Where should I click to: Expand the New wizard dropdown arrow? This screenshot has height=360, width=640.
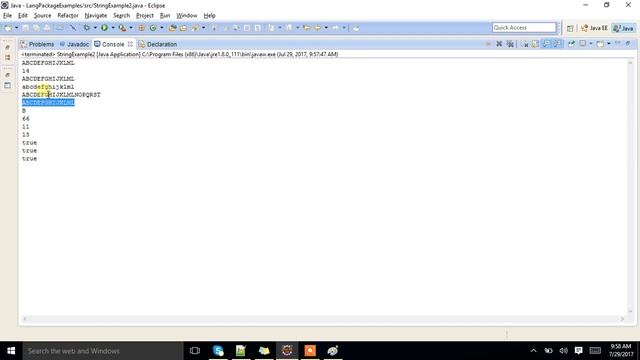tap(16, 28)
